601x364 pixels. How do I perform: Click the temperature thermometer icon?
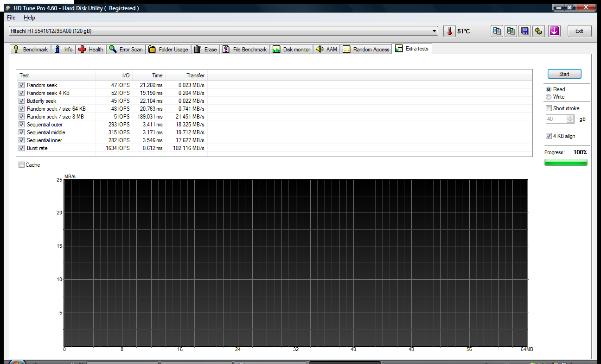(449, 31)
